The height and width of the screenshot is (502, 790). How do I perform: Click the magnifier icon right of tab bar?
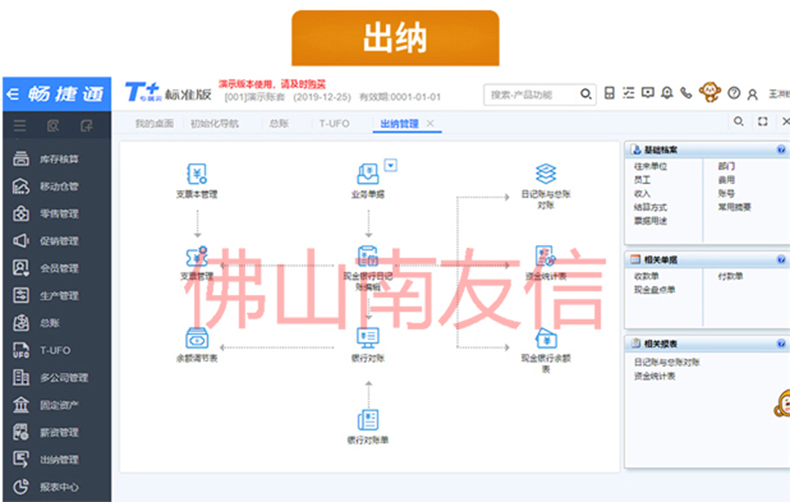pos(739,121)
